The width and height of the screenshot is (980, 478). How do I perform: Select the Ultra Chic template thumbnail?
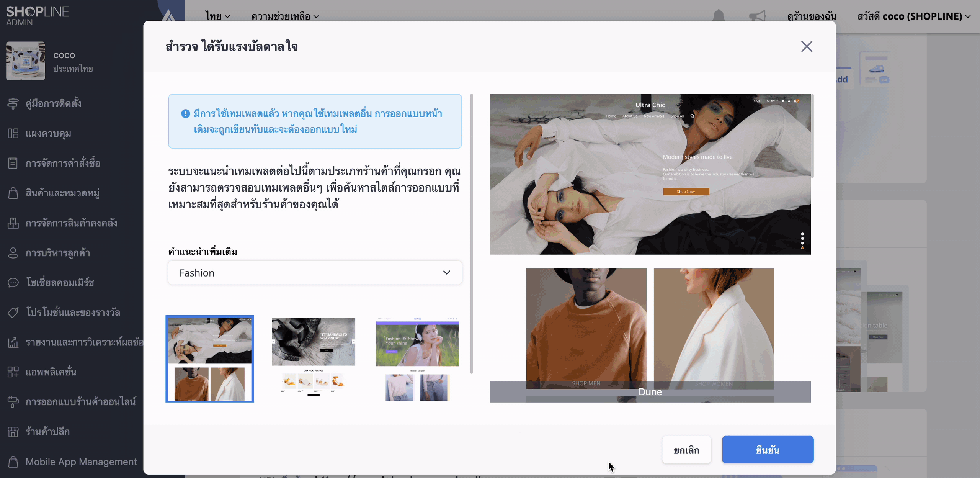coord(210,359)
